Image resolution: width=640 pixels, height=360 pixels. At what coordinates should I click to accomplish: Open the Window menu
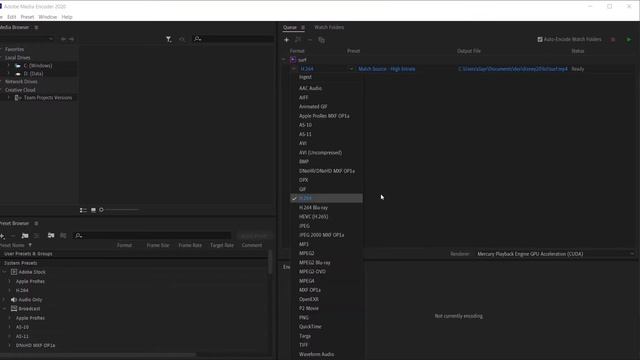(48, 17)
